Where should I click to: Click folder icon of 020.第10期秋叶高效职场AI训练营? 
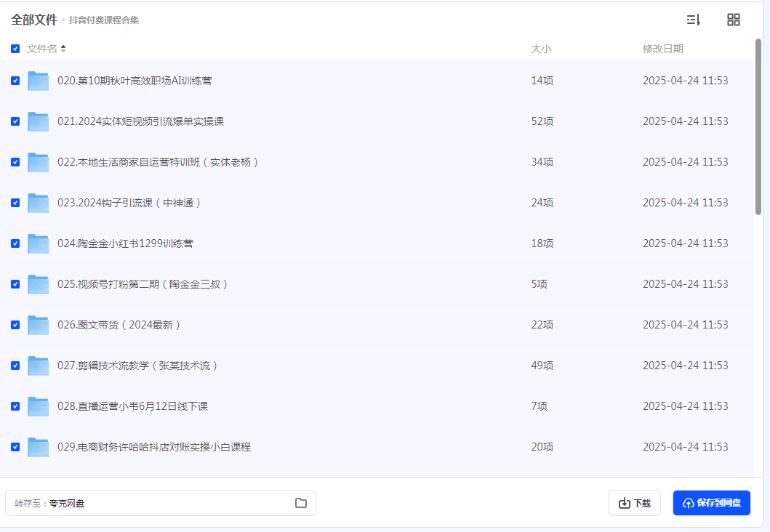pos(38,81)
